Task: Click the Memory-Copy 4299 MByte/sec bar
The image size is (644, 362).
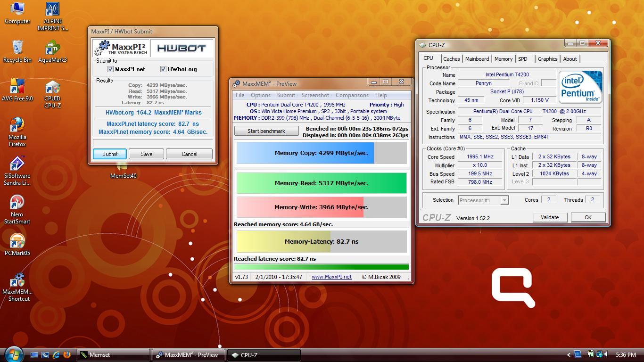Action: [322, 153]
